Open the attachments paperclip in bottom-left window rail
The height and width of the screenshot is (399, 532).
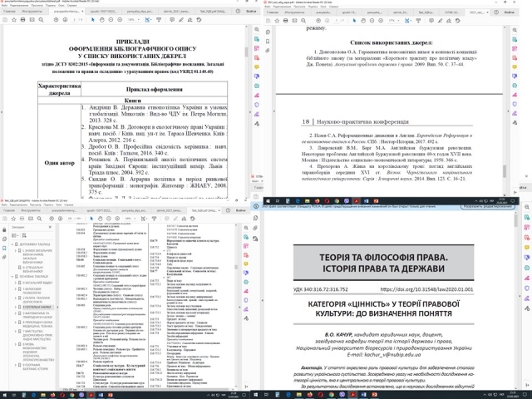(x=4, y=258)
